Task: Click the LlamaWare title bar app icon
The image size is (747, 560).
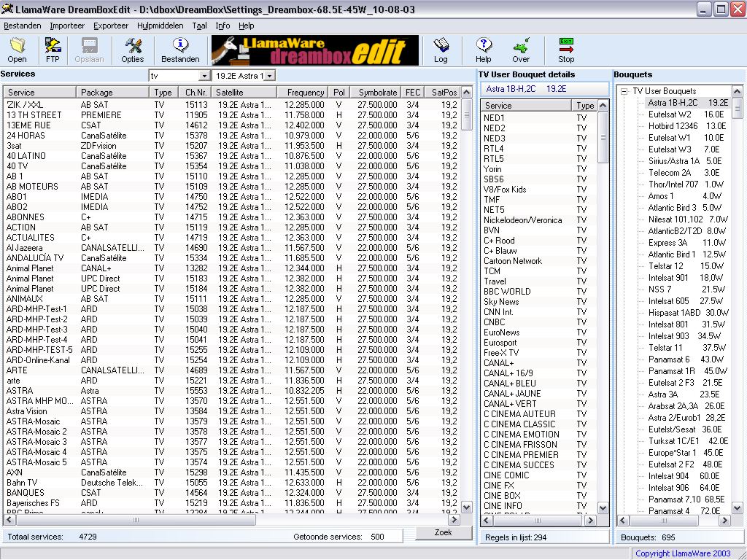Action: tap(7, 9)
